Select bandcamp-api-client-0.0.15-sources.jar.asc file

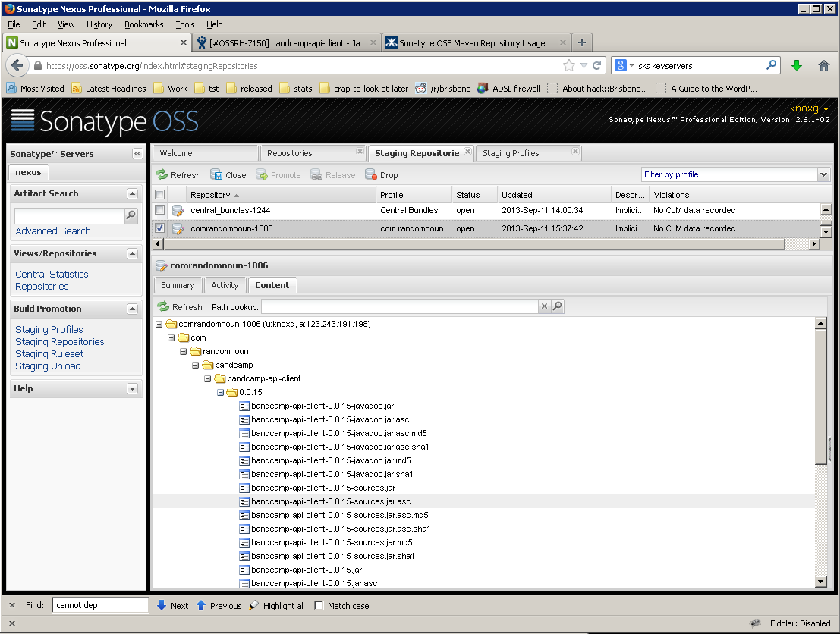click(331, 502)
